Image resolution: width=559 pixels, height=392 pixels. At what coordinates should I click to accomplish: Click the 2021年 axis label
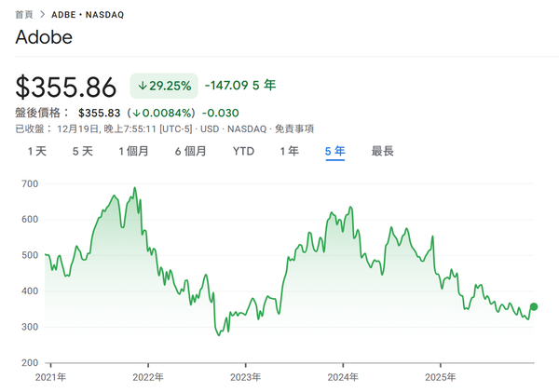50,377
